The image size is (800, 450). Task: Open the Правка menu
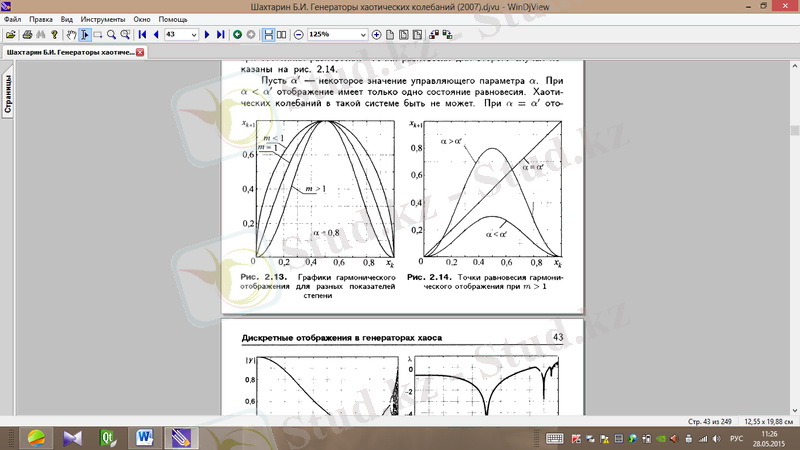(41, 19)
